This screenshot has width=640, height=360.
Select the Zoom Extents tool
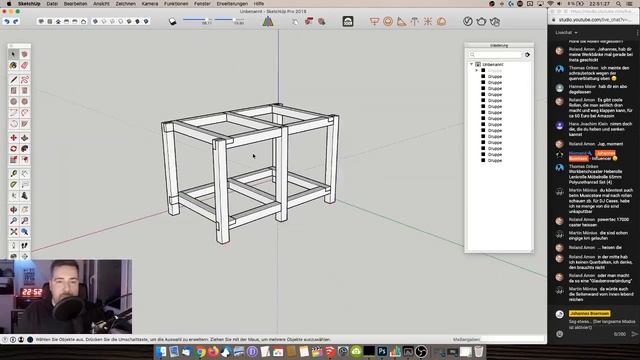click(13, 232)
